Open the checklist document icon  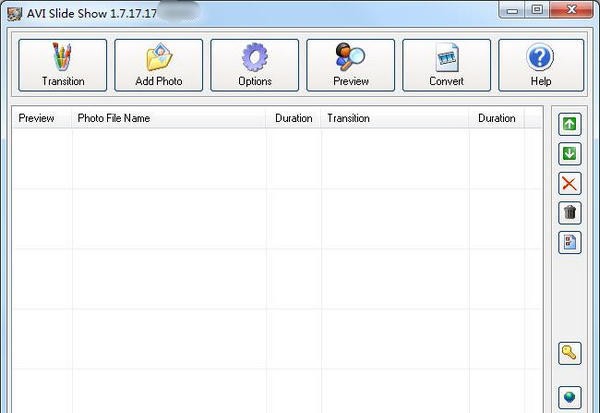(570, 242)
